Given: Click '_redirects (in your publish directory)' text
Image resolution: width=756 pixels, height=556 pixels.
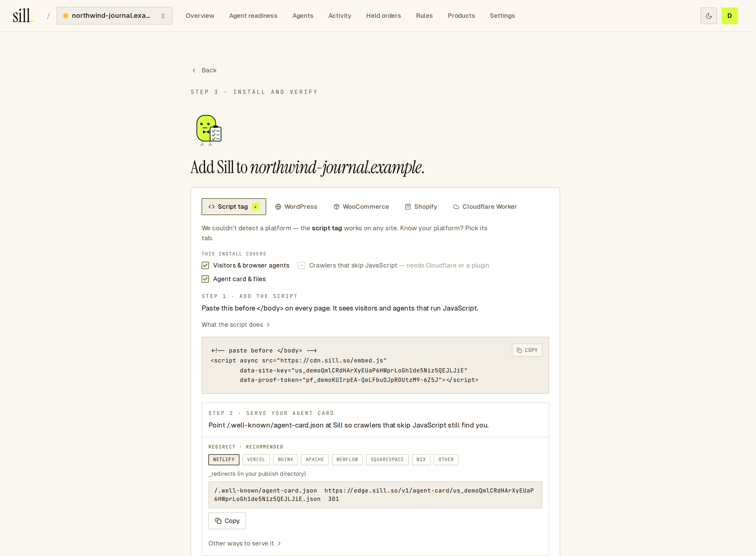Looking at the screenshot, I should coord(257,474).
